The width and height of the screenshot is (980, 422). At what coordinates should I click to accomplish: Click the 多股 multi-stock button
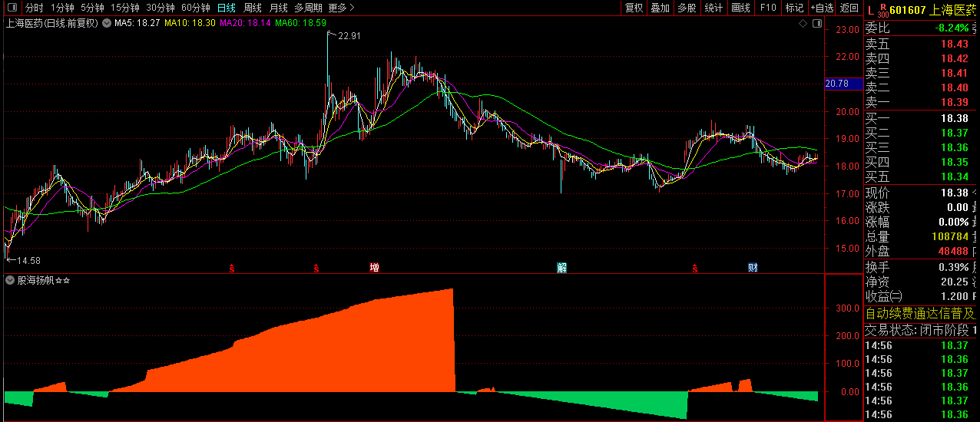(687, 8)
